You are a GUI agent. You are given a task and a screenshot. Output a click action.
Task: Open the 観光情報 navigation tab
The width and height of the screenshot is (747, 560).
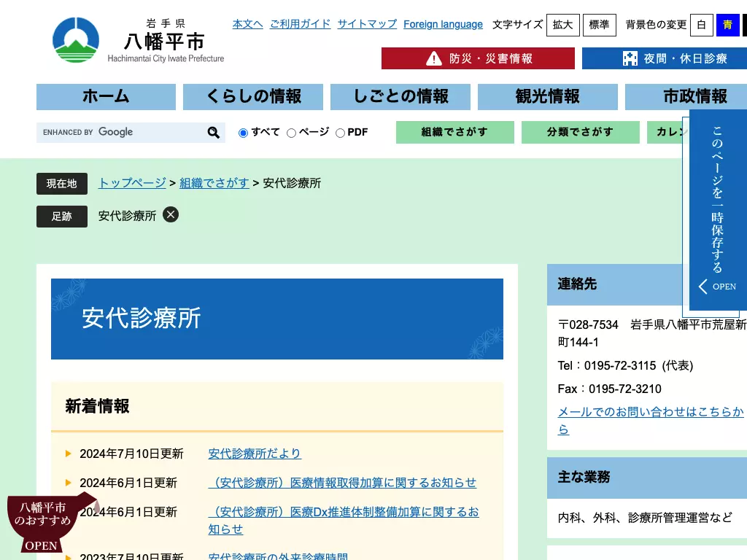tap(547, 97)
